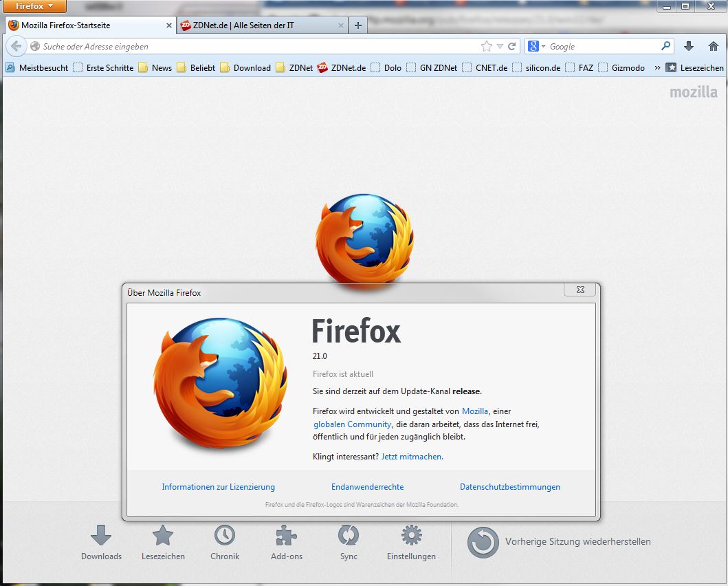Bookmark this page with star icon
Image resolution: width=728 pixels, height=586 pixels.
[487, 47]
